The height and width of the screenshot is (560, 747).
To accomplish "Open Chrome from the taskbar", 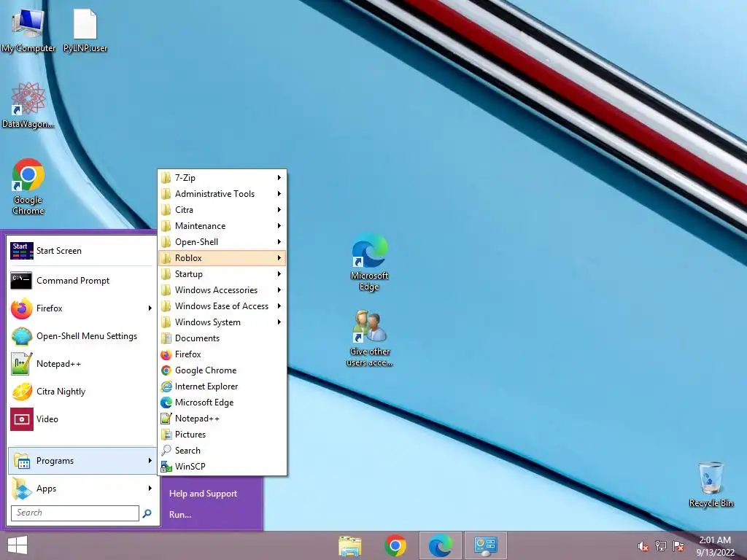I will [395, 545].
